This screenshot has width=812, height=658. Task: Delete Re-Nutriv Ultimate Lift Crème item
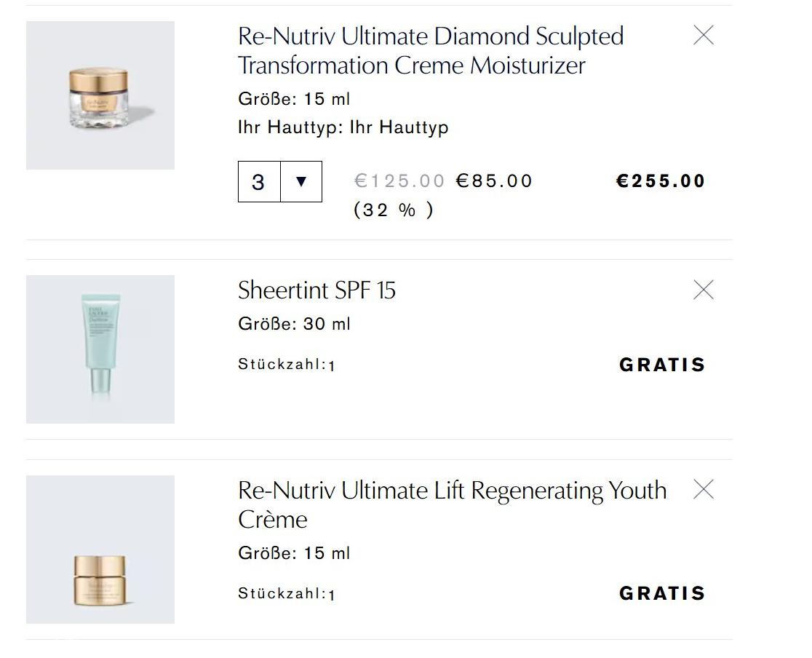tap(703, 489)
